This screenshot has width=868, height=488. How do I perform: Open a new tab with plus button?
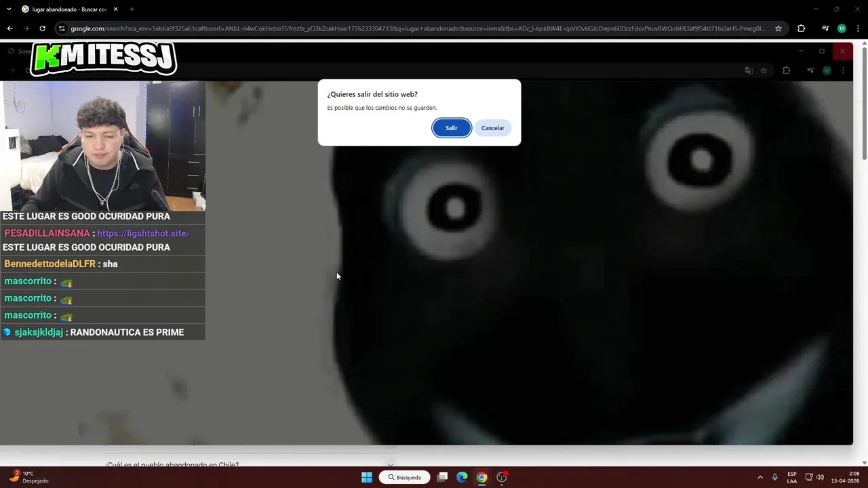(x=132, y=9)
